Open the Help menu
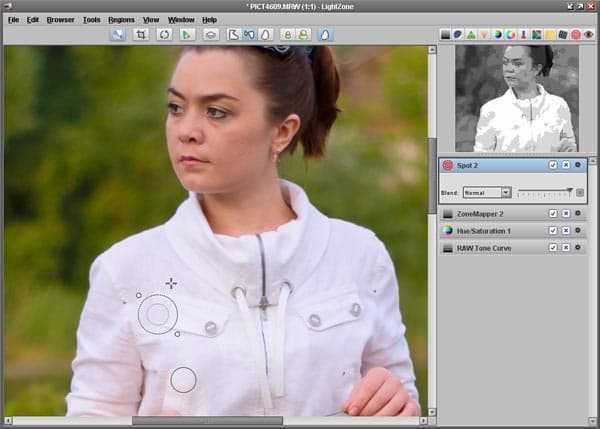Screen dimensions: 600x429 pyautogui.click(x=210, y=20)
